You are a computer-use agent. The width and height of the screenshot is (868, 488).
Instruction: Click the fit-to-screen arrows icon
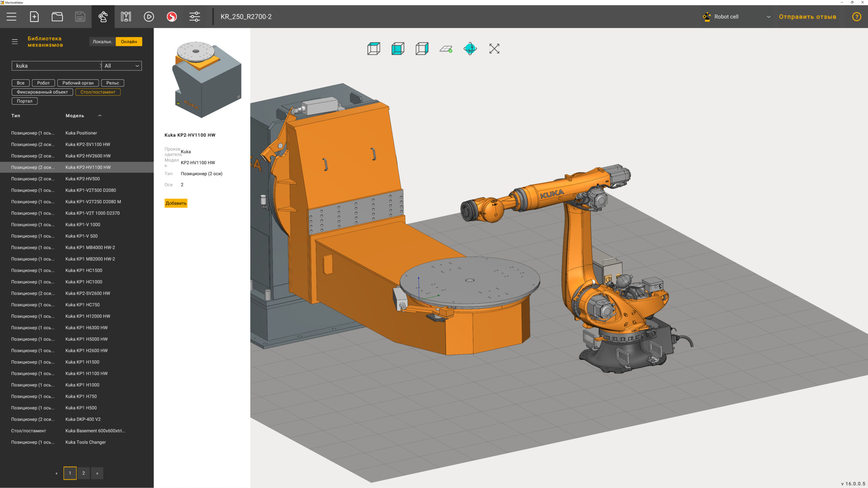tap(494, 49)
